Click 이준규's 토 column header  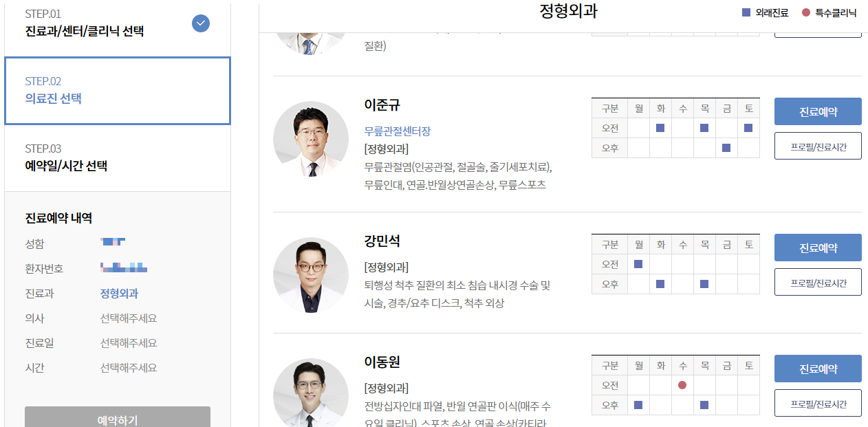click(x=748, y=109)
